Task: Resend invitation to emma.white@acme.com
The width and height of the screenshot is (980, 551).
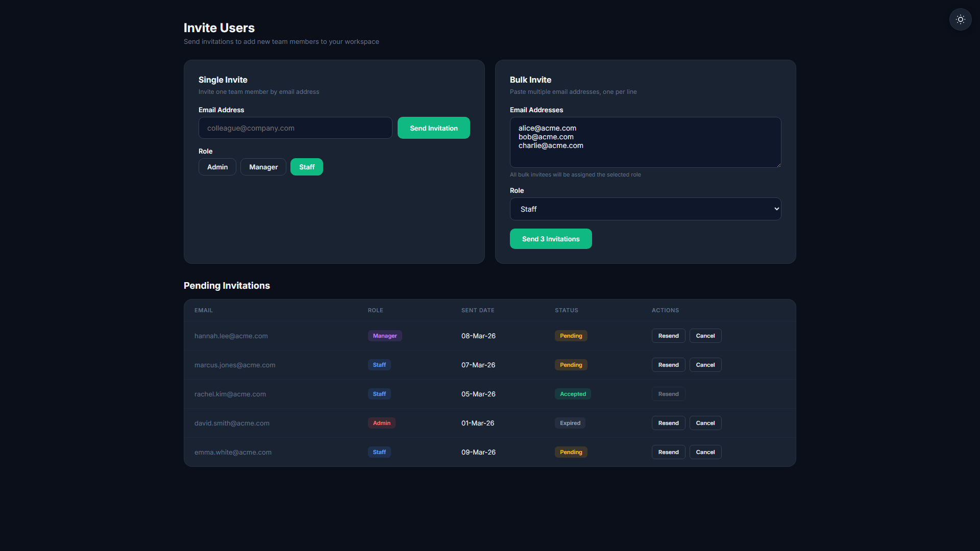Action: coord(668,452)
